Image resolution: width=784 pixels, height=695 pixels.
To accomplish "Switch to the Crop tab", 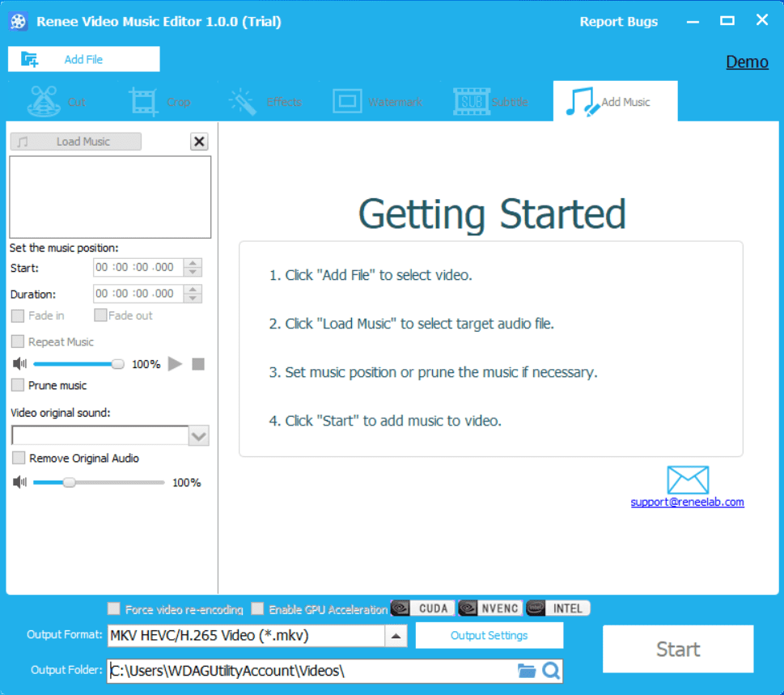I will pyautogui.click(x=159, y=101).
